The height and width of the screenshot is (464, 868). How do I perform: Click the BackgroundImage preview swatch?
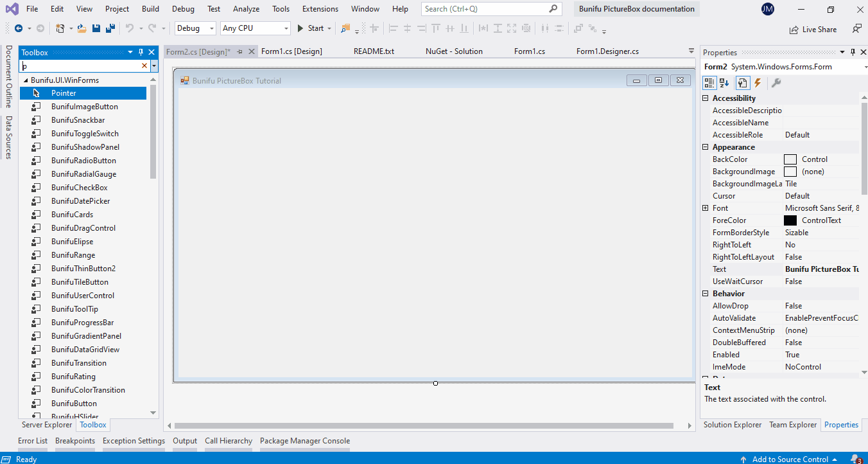pyautogui.click(x=790, y=172)
